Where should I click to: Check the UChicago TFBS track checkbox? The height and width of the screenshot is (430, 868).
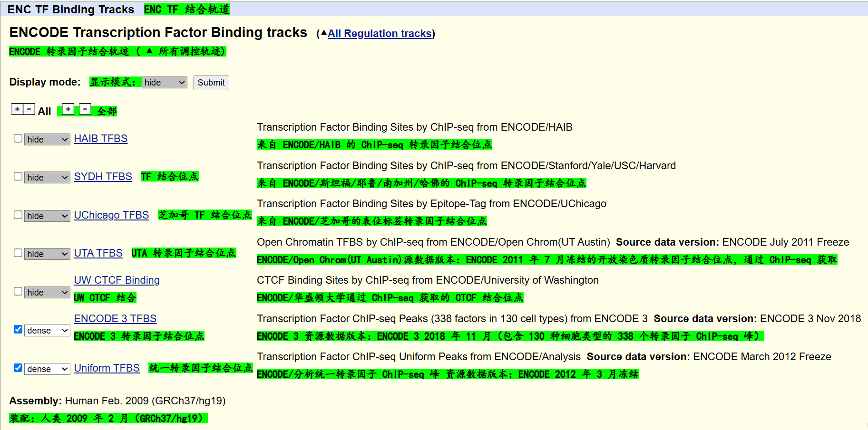coord(18,215)
